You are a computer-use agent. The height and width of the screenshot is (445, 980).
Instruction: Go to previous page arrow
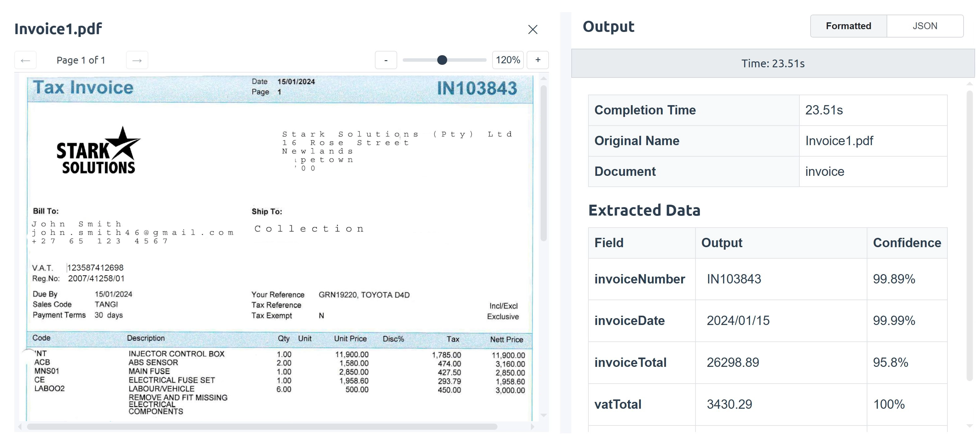pyautogui.click(x=25, y=60)
